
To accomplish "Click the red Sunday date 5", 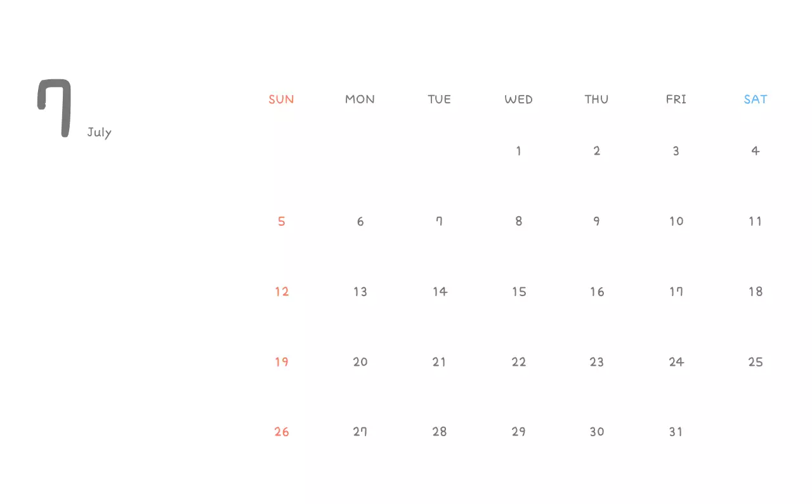I will pyautogui.click(x=282, y=221).
